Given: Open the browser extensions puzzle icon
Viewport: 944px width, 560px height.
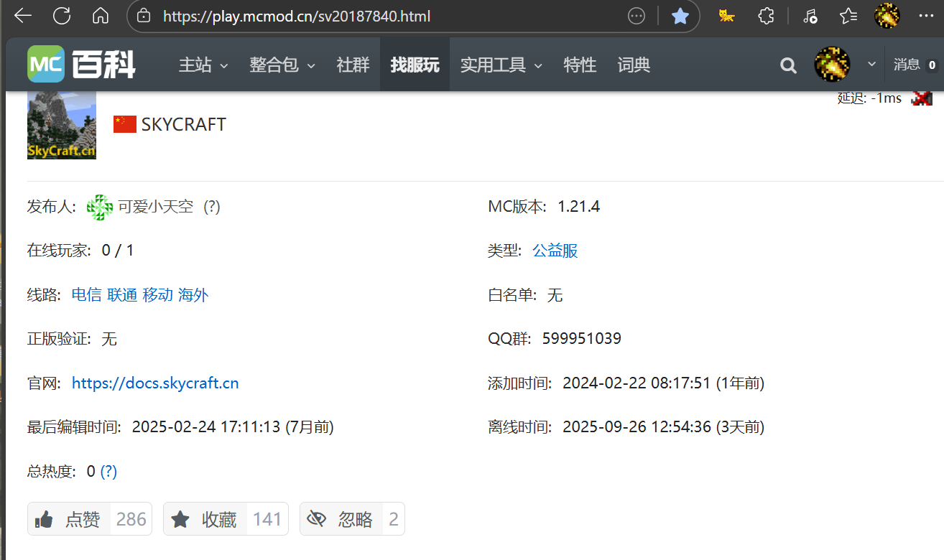Looking at the screenshot, I should click(767, 16).
